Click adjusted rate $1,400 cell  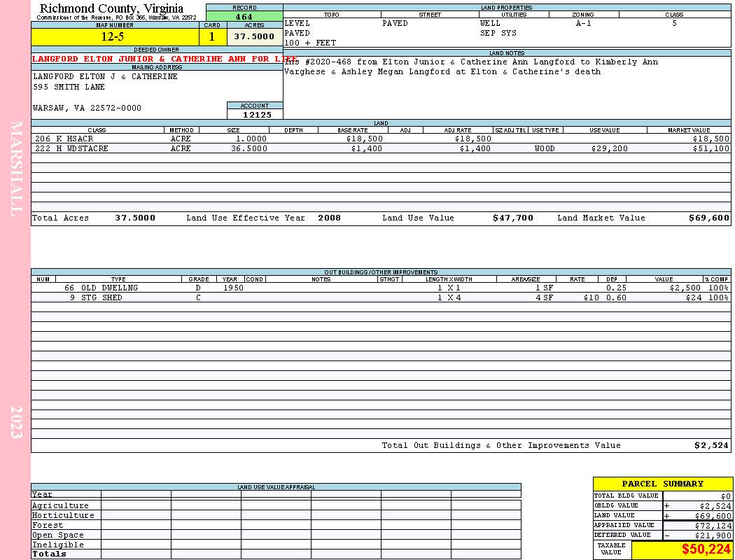click(475, 148)
